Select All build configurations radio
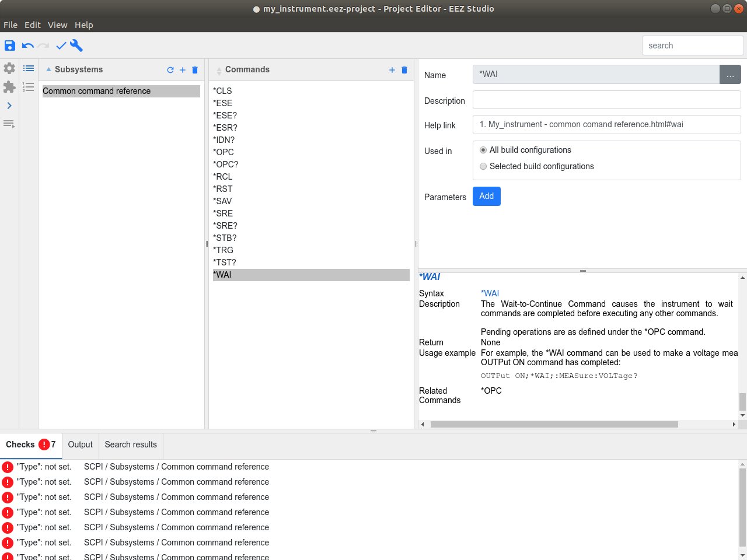This screenshot has width=747, height=560. (483, 150)
